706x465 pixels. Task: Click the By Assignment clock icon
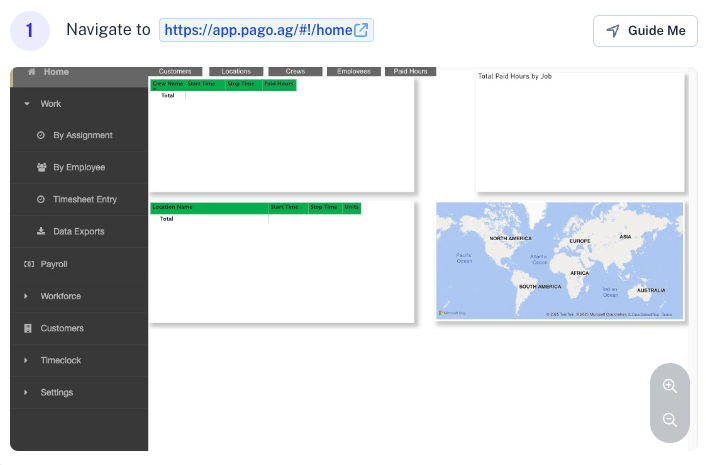point(41,135)
